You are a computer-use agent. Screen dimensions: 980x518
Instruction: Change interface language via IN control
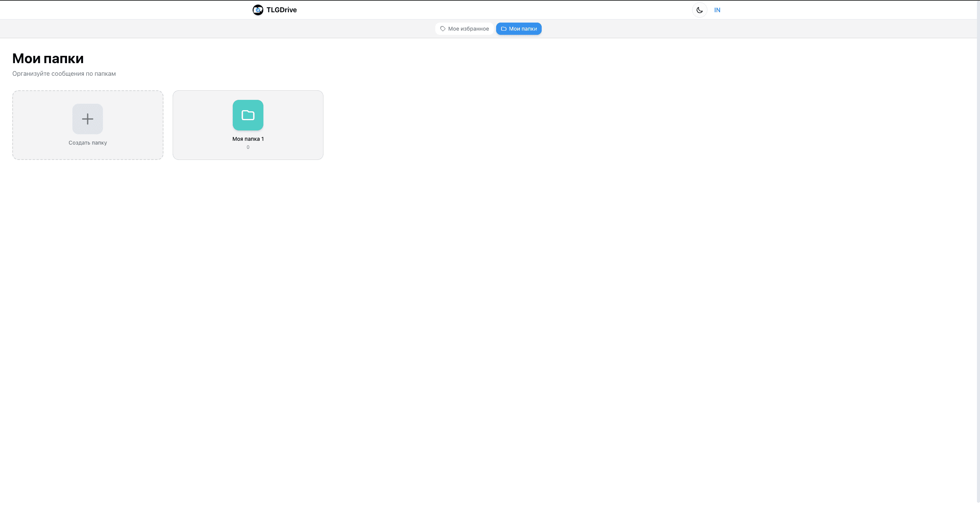(717, 10)
